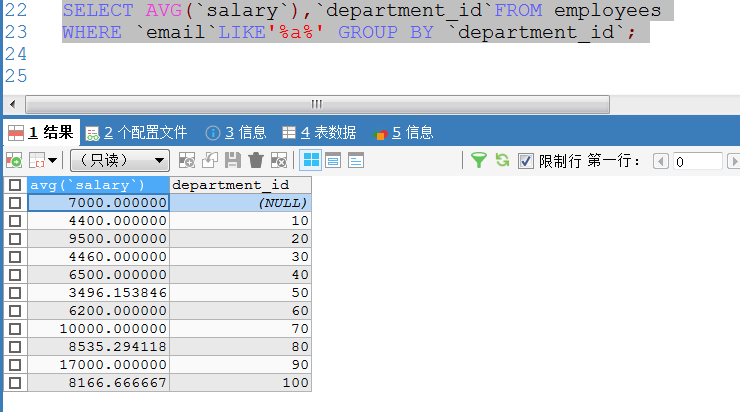740x412 pixels.
Task: Check the row with department_id 30
Action: click(x=15, y=257)
